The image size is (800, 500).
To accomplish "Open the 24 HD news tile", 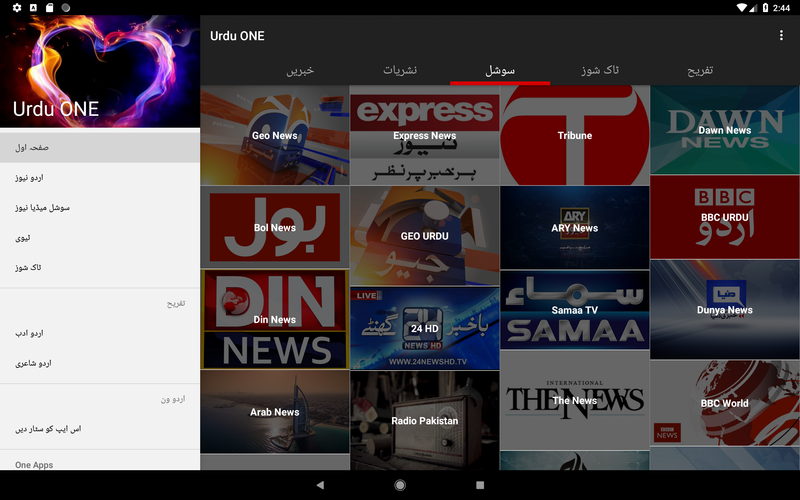I will [424, 329].
